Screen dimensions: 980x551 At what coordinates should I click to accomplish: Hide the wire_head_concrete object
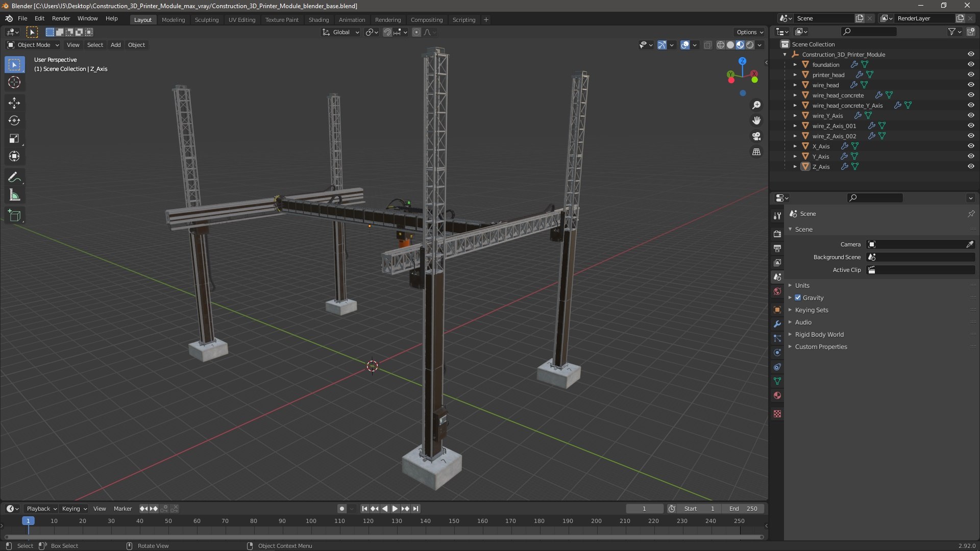(x=971, y=95)
